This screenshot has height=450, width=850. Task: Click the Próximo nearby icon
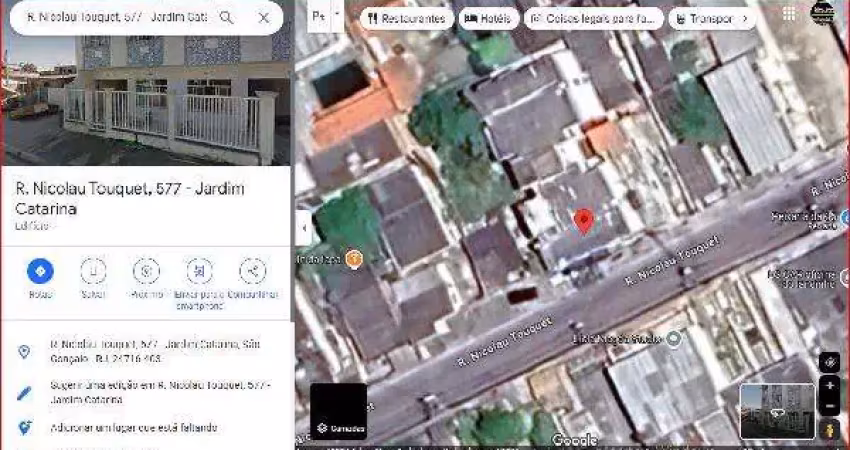(146, 271)
